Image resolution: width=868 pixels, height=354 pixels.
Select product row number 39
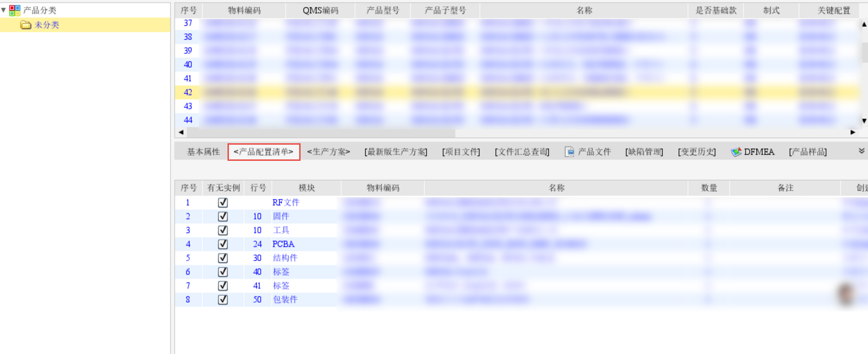[x=188, y=51]
